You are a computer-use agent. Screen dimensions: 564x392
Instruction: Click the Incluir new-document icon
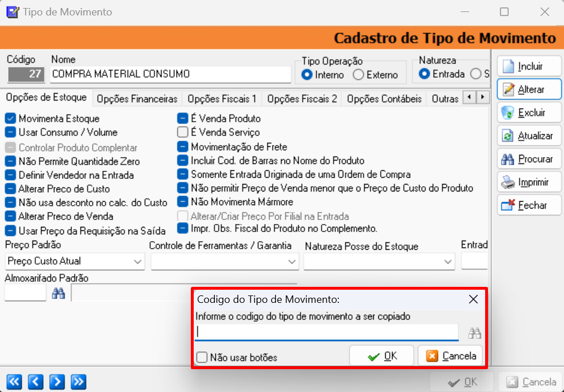(x=508, y=66)
